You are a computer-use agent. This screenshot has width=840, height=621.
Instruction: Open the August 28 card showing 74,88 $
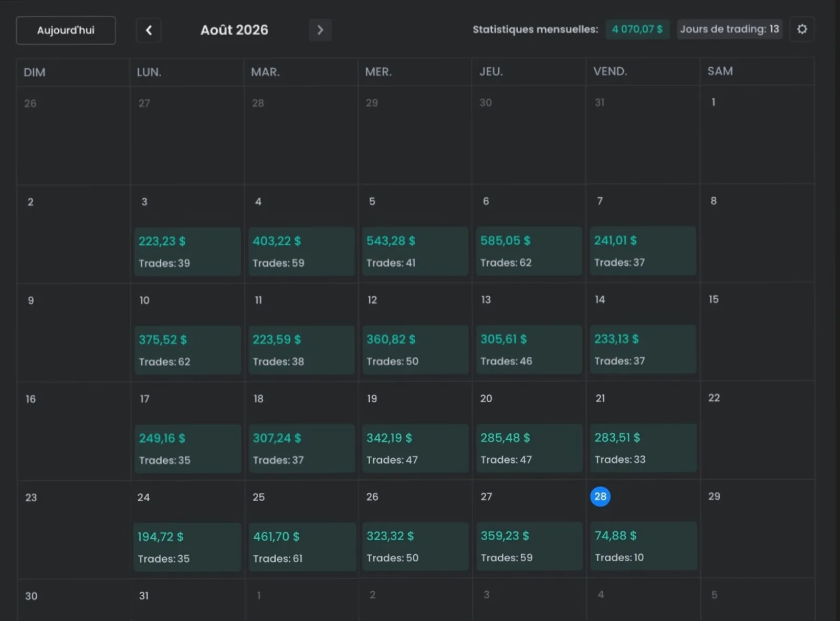[644, 546]
